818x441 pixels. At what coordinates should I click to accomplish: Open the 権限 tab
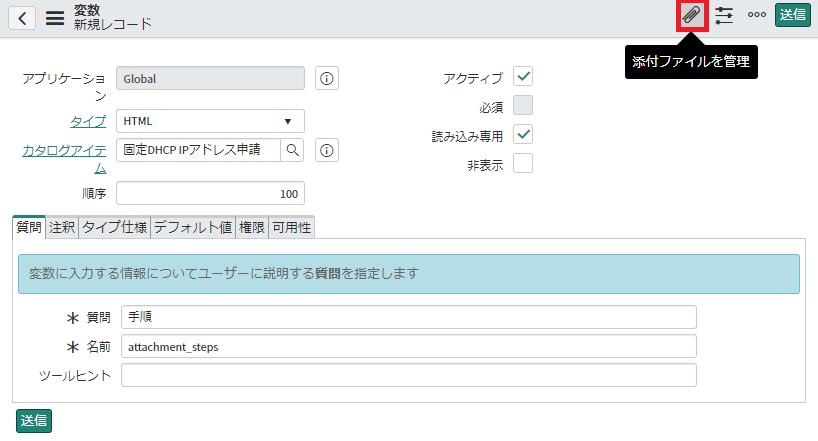(252, 228)
